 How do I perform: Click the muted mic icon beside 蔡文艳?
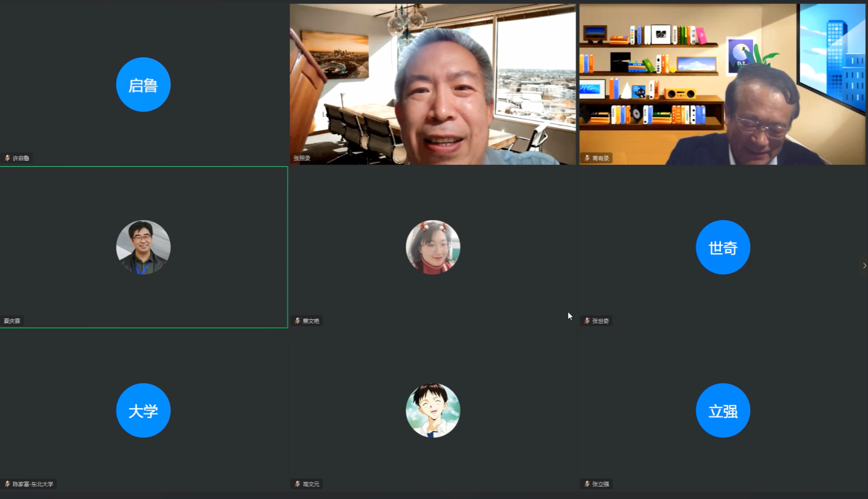tap(297, 321)
